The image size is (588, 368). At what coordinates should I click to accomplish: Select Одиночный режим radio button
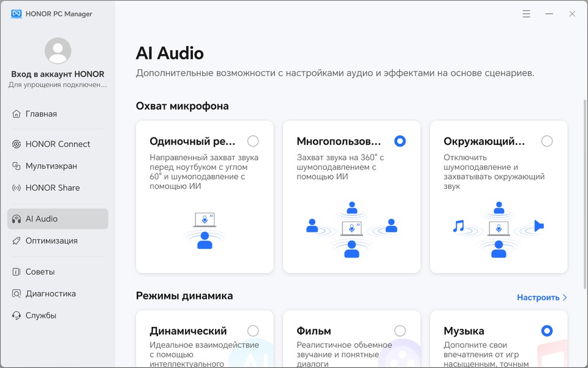pos(253,141)
